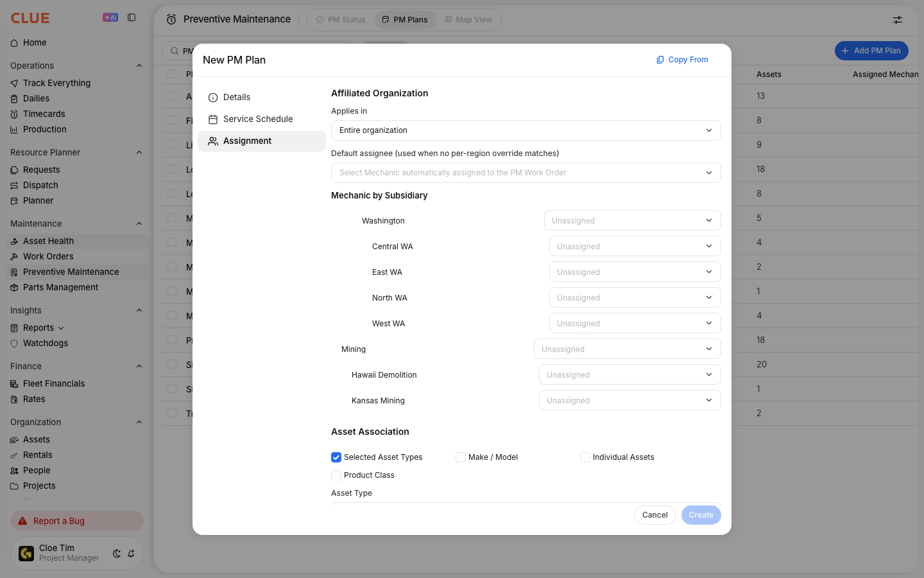
Task: Open the Central WA mechanic dropdown
Action: (x=635, y=246)
